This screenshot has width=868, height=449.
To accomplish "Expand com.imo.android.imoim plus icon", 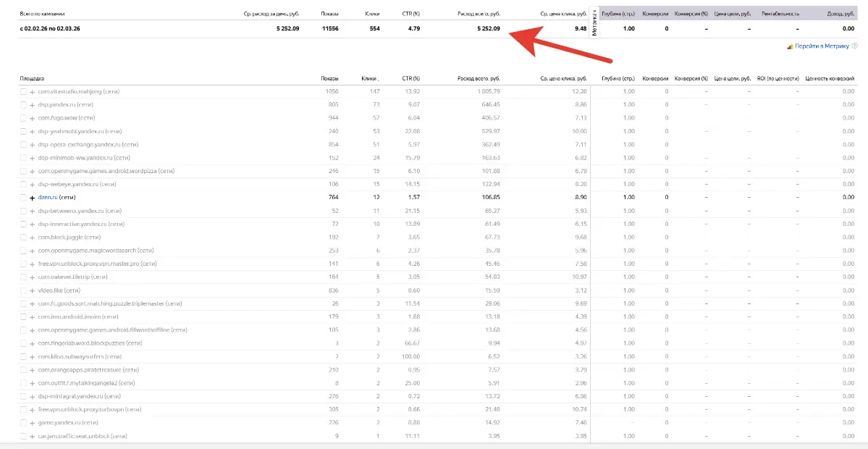I will click(32, 316).
